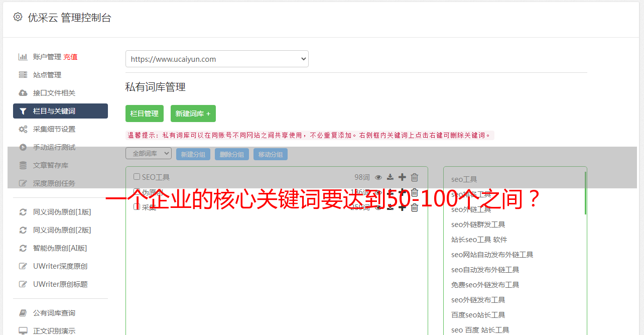Click the play icon for 手动运行测试
Image resolution: width=644 pixels, height=335 pixels.
[23, 147]
